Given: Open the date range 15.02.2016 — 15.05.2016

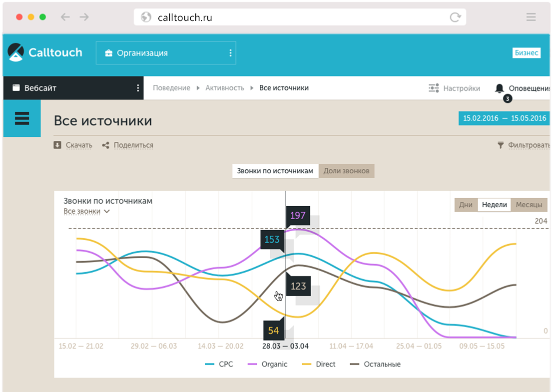Looking at the screenshot, I should (504, 118).
